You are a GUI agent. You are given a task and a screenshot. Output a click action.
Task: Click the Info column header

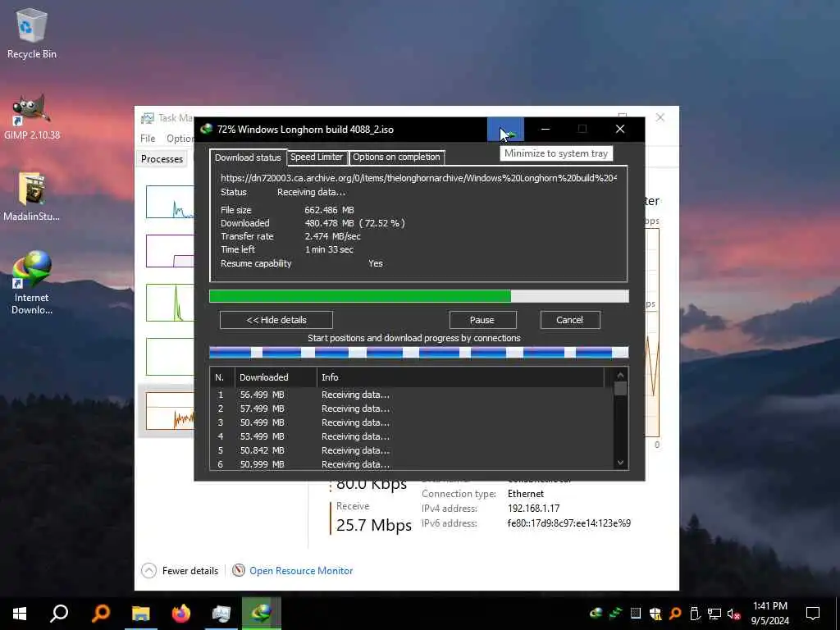[x=461, y=377]
